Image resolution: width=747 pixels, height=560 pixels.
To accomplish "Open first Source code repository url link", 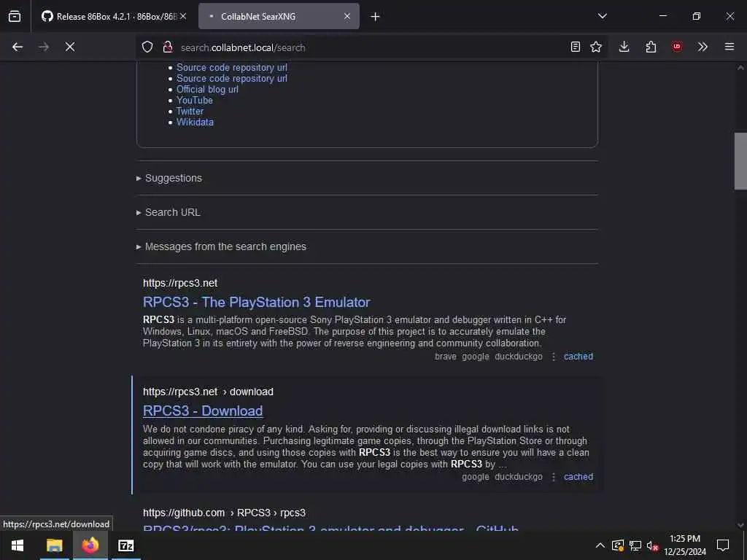I will pos(231,68).
